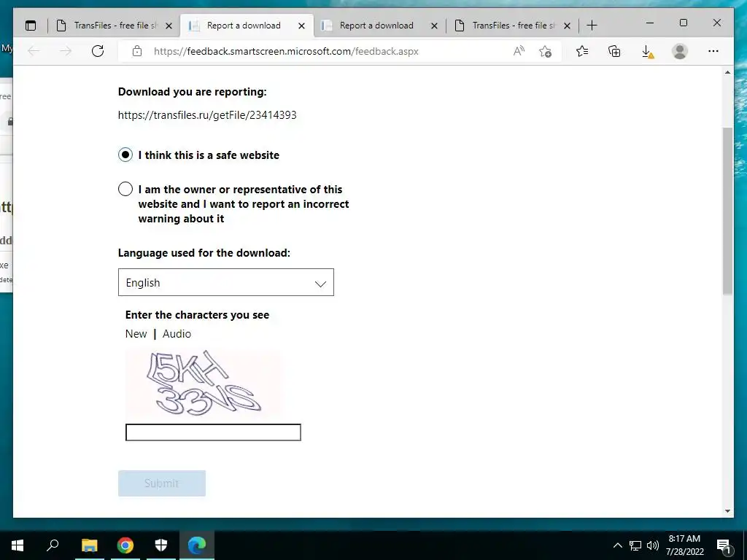Screen dimensions: 747x560
Task: Close the active Report a download tab
Action: 301,26
